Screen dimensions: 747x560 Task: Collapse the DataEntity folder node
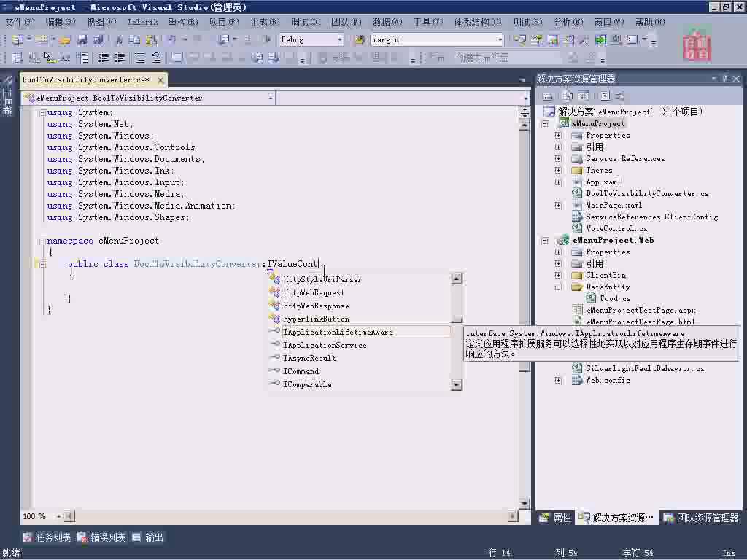tap(558, 287)
